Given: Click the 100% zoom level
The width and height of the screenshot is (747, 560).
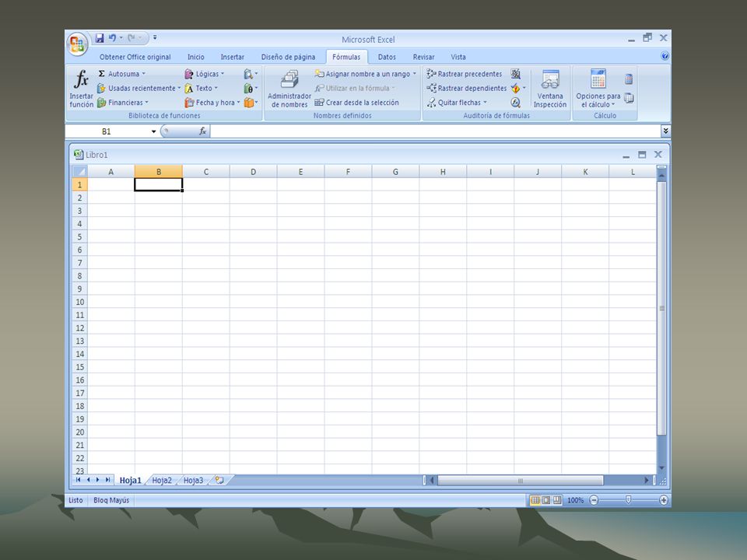Looking at the screenshot, I should tap(576, 500).
